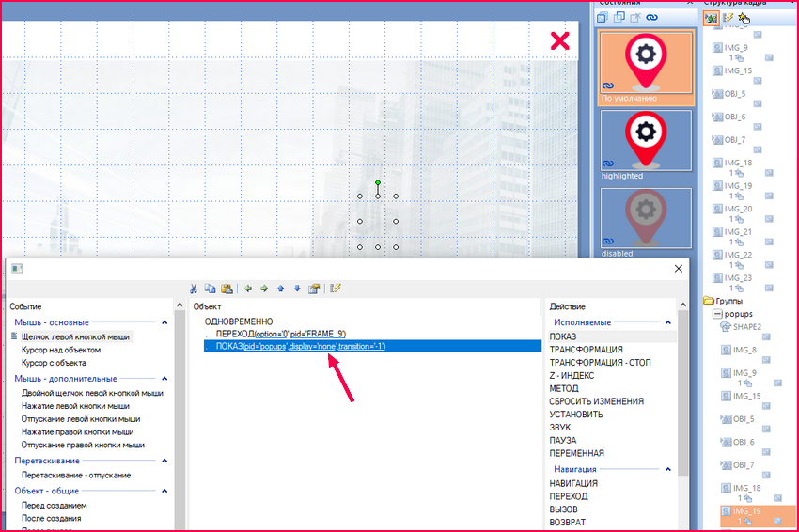This screenshot has width=799, height=532.
Task: Open action properties icon in event editor toolbar
Action: click(314, 289)
